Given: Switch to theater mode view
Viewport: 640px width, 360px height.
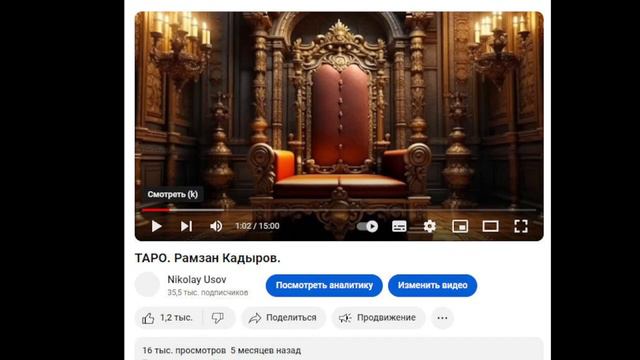Looking at the screenshot, I should pos(490,226).
